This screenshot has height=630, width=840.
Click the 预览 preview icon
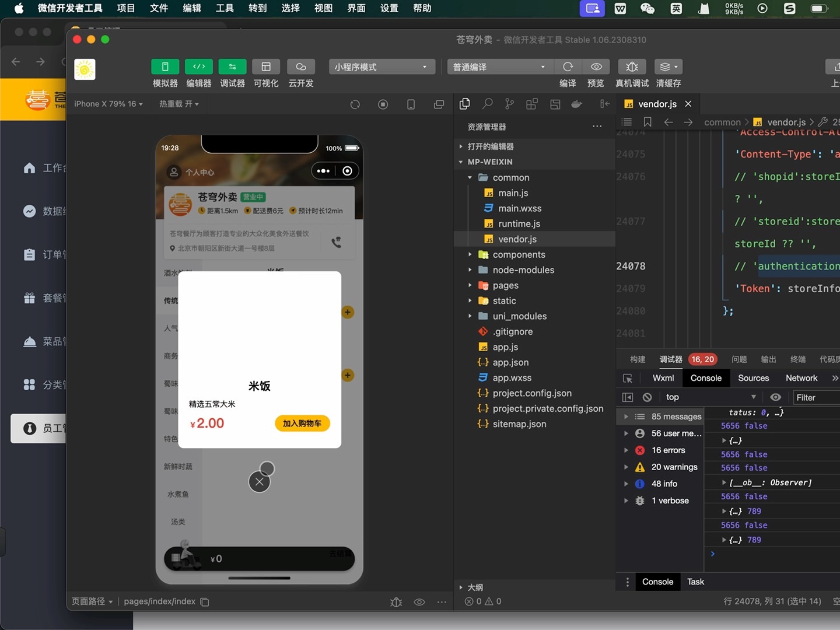point(596,66)
